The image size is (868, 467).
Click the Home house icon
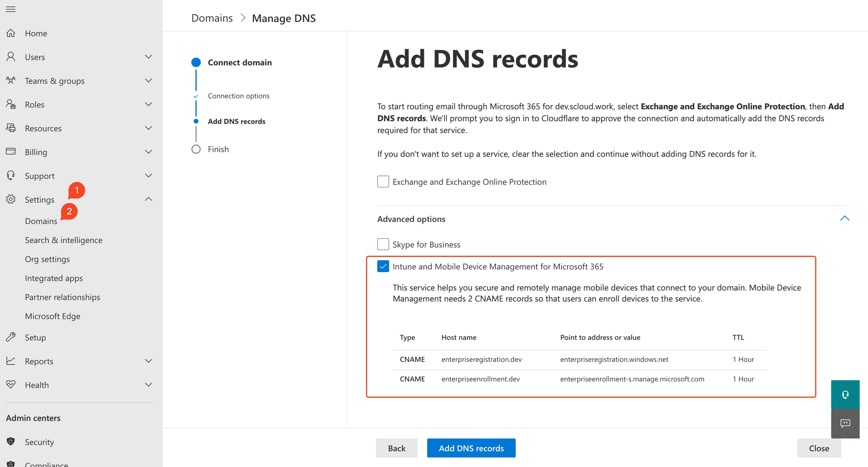[11, 33]
